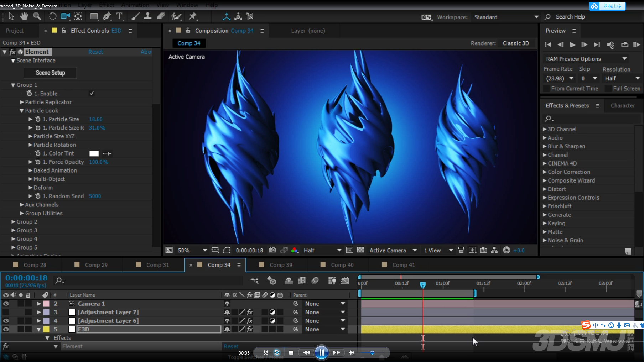Image resolution: width=644 pixels, height=362 pixels.
Task: Select the Hand tool
Action: (x=24, y=16)
